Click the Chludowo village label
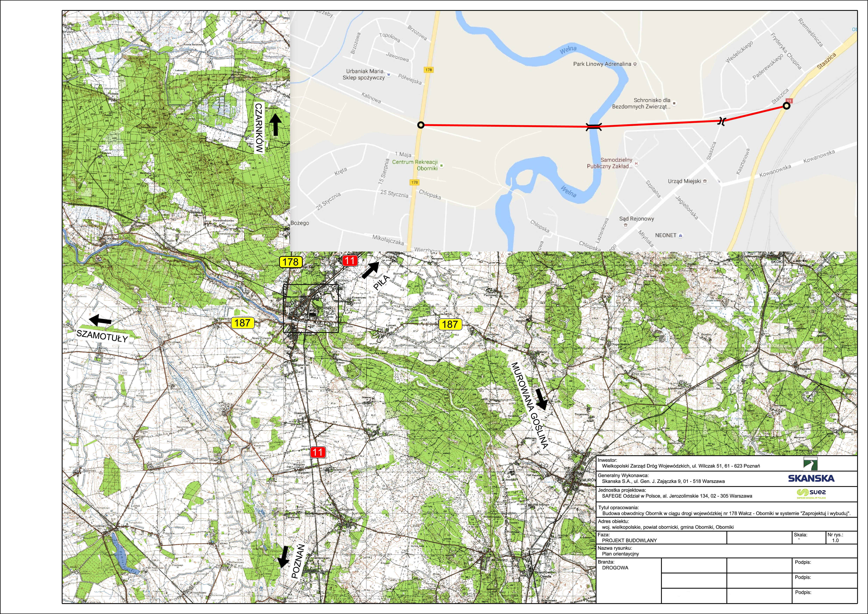868x614 pixels. pos(347,509)
